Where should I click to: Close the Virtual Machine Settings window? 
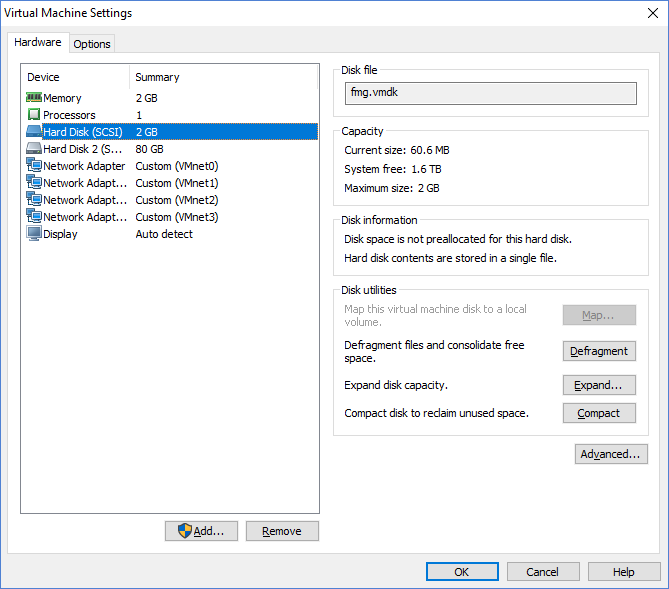point(653,13)
